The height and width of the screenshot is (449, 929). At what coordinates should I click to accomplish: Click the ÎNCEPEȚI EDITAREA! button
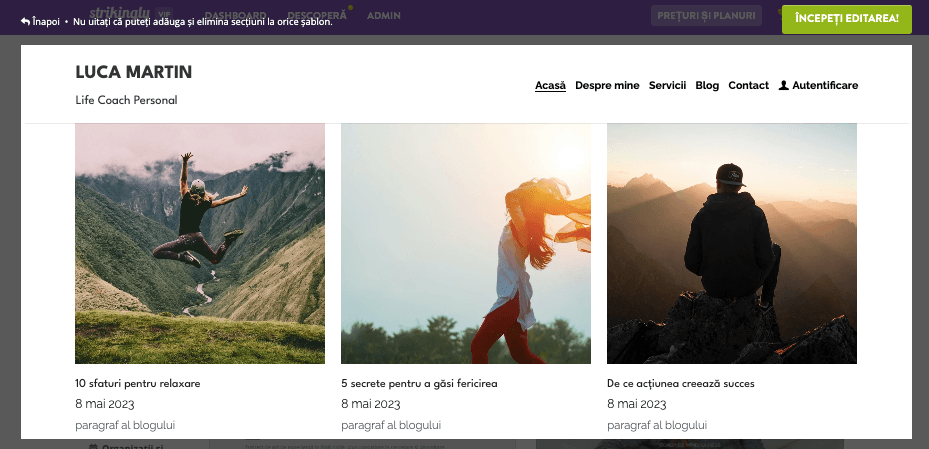pyautogui.click(x=847, y=19)
